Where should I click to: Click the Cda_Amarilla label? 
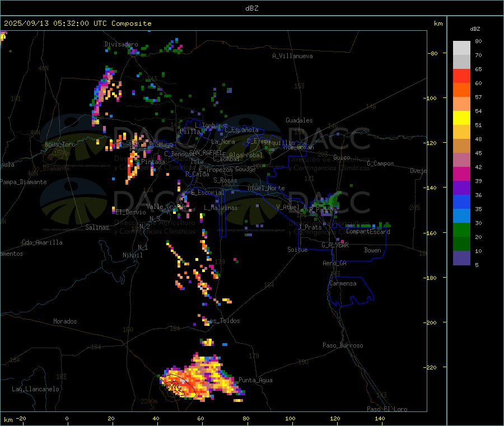coord(42,242)
